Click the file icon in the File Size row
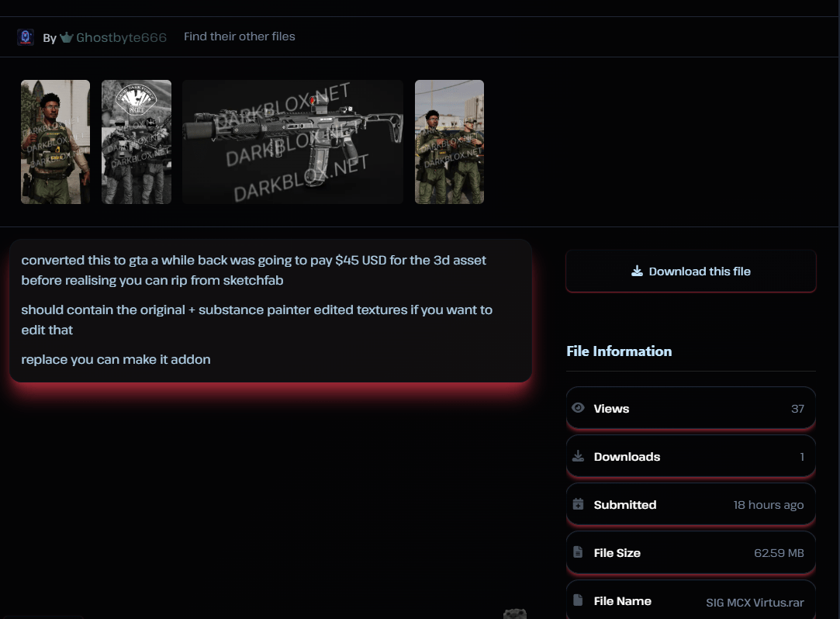 click(x=578, y=552)
